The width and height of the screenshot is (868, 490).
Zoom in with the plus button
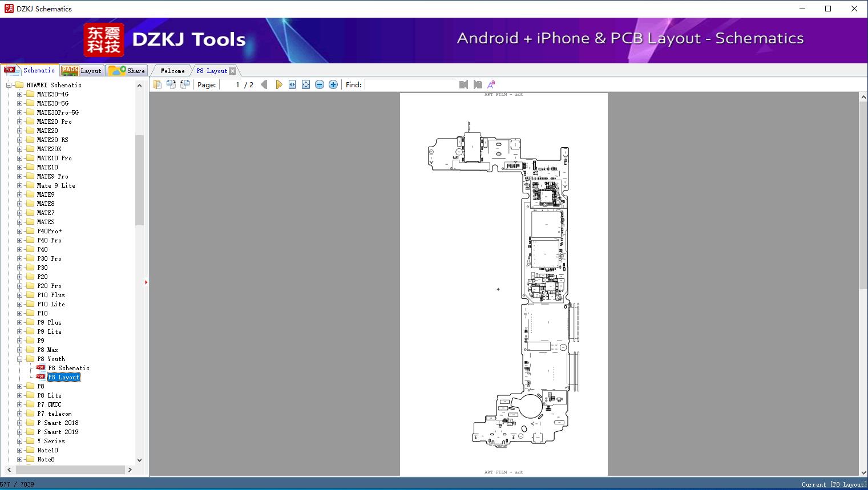(x=333, y=84)
